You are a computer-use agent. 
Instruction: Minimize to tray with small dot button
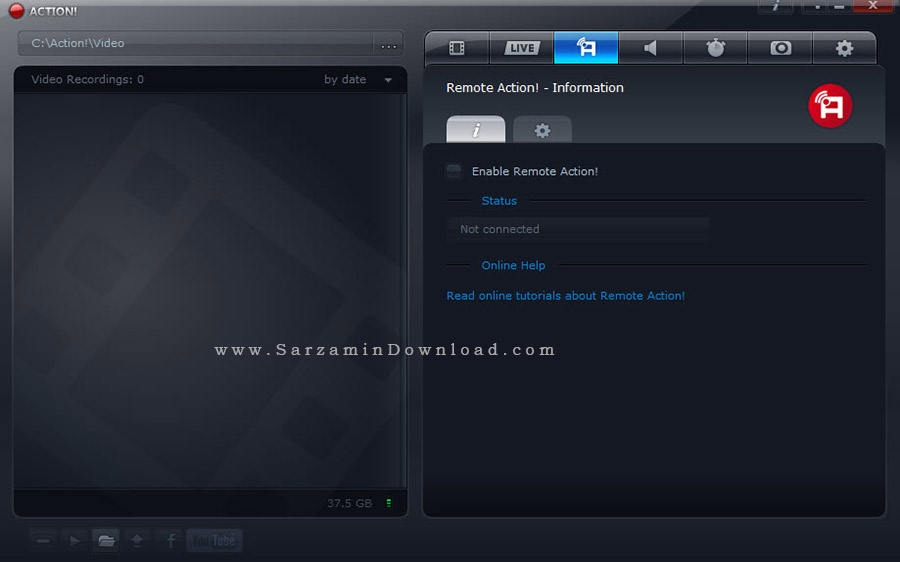817,6
